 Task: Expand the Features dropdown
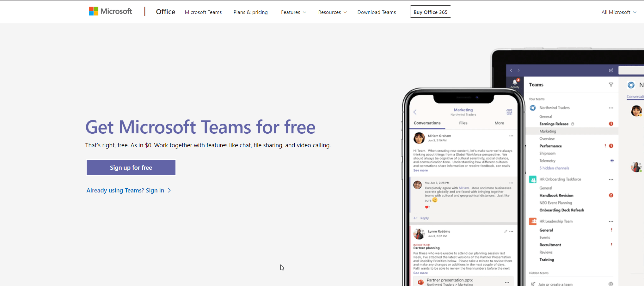coord(293,12)
